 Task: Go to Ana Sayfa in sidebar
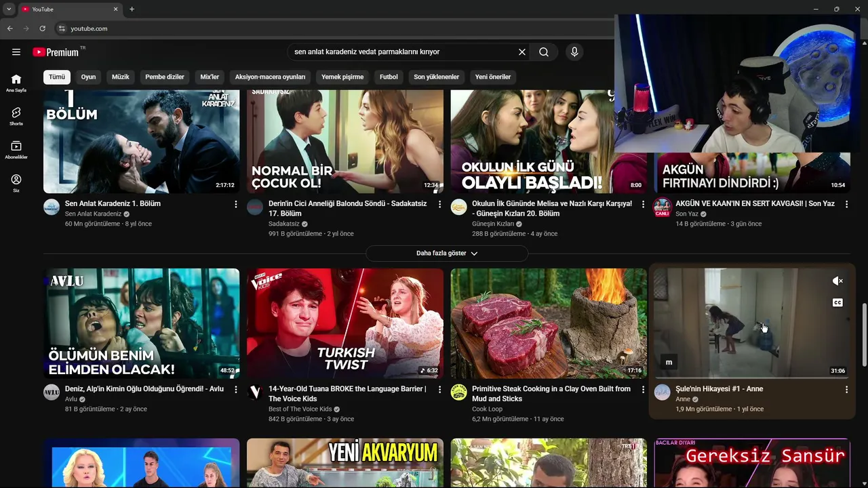pos(16,83)
